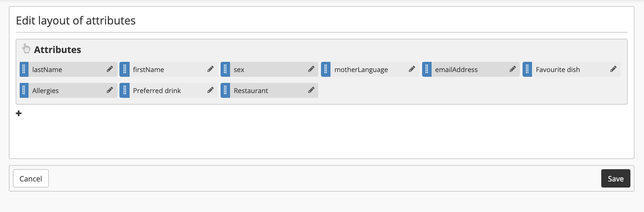Viewport: 644px width, 212px height.
Task: Click the blue grip on emailAddress
Action: [x=427, y=69]
